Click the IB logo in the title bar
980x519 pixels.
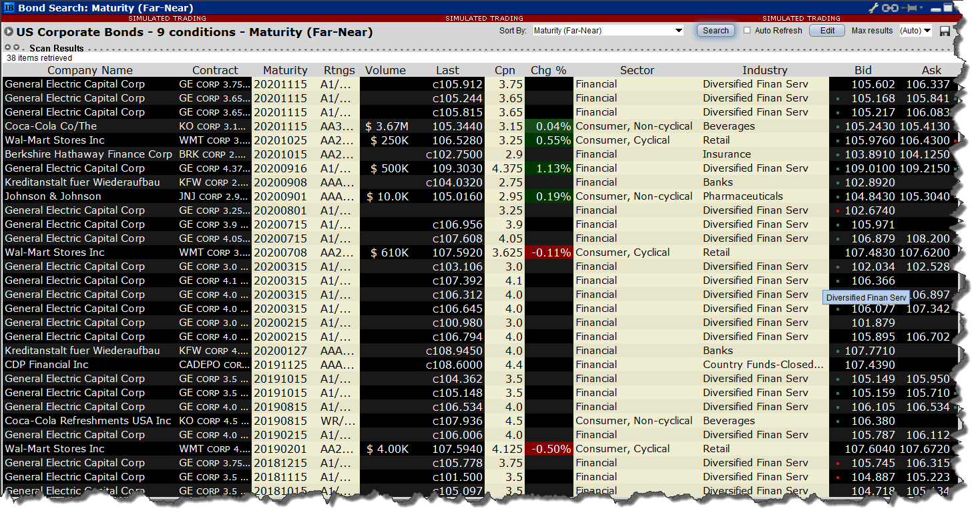click(9, 8)
